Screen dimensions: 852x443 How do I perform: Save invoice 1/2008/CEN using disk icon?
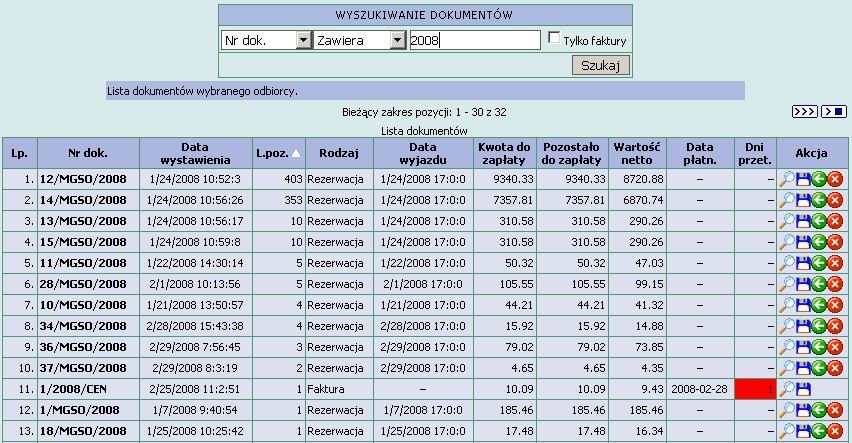[x=803, y=389]
